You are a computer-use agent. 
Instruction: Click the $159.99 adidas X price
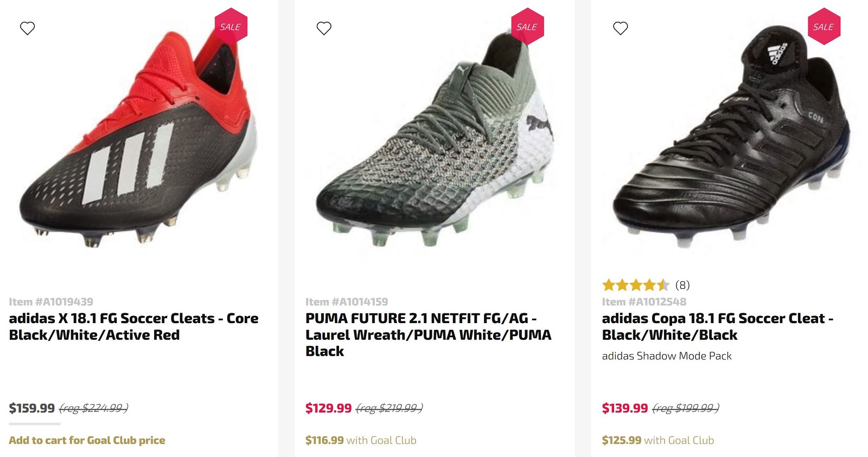click(x=32, y=408)
